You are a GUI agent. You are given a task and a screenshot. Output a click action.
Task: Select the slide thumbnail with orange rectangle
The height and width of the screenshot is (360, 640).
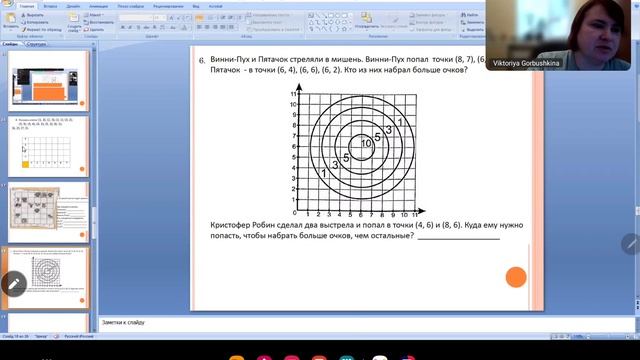tap(48, 81)
